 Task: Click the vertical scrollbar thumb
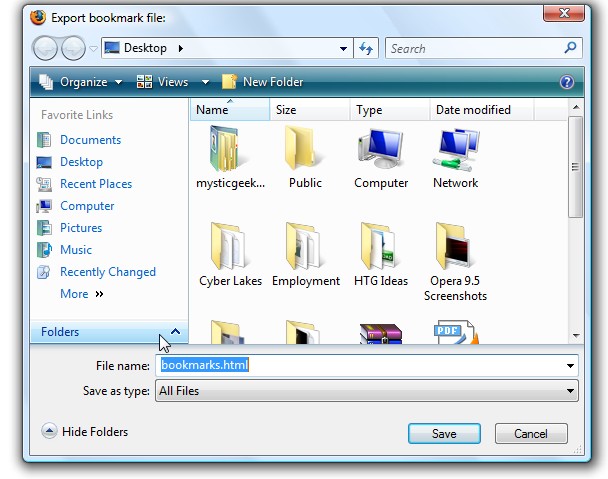[576, 167]
